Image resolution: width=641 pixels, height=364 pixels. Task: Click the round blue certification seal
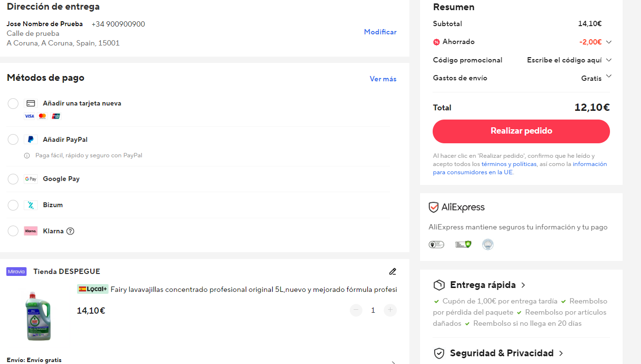(x=488, y=244)
